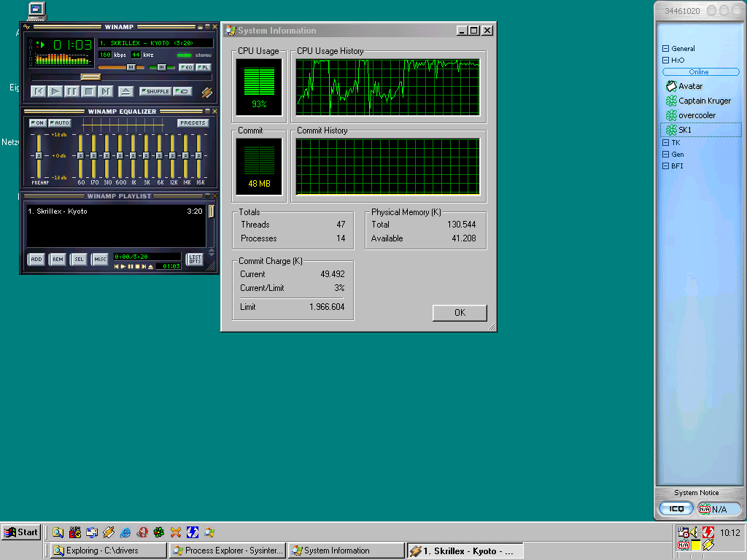
Task: Click Winamp seek bar position handle
Action: click(x=90, y=77)
